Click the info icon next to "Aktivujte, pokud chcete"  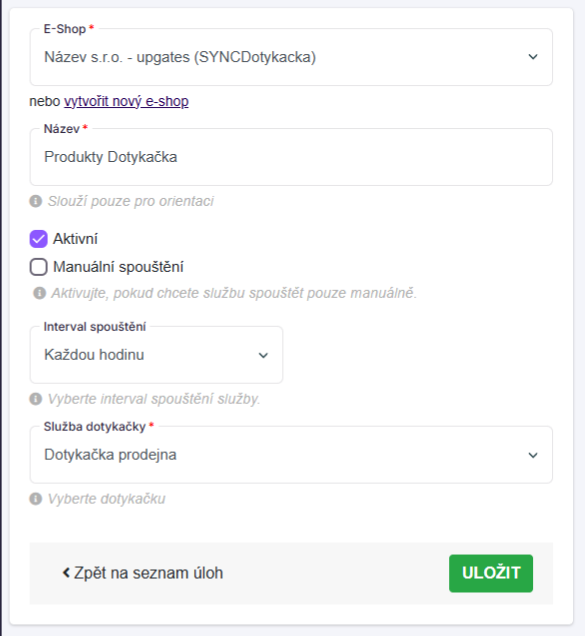pyautogui.click(x=39, y=293)
